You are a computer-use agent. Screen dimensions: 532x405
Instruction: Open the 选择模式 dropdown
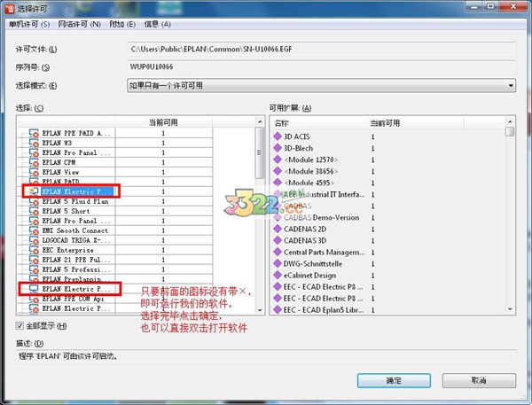coord(321,85)
